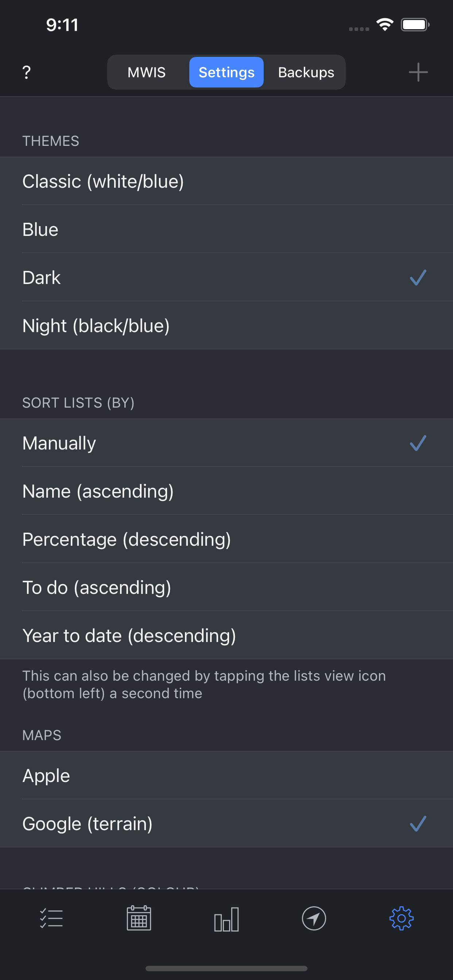
Task: Tap the plus add icon
Action: point(418,72)
